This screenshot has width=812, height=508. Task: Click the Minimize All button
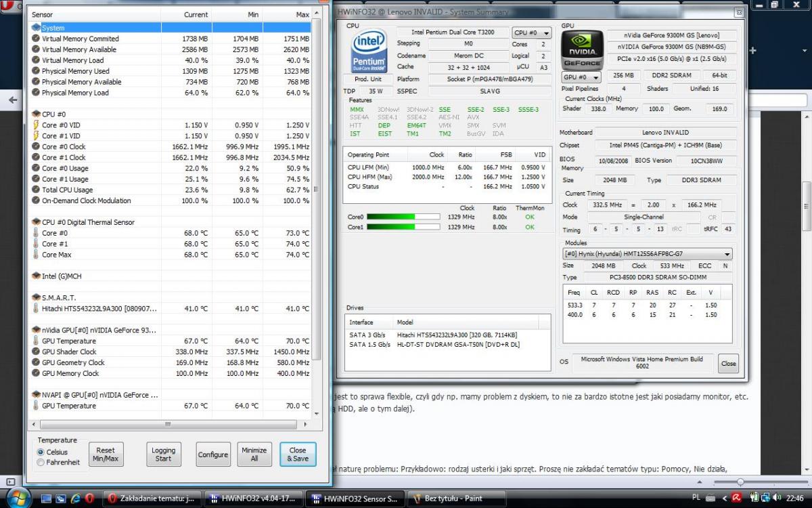(254, 454)
